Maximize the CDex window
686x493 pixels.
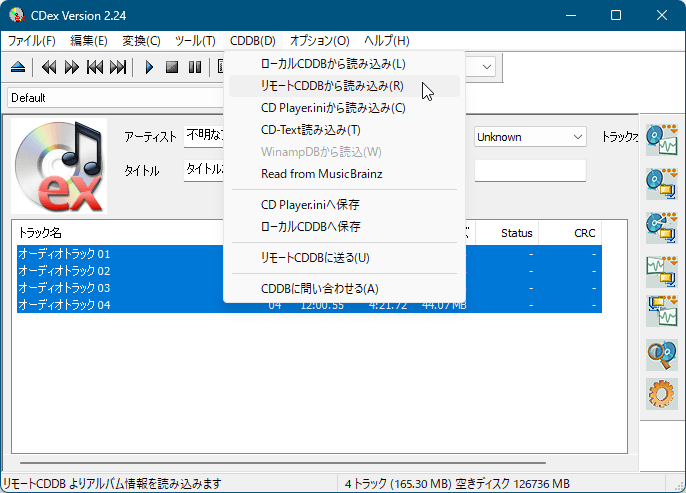pos(616,15)
